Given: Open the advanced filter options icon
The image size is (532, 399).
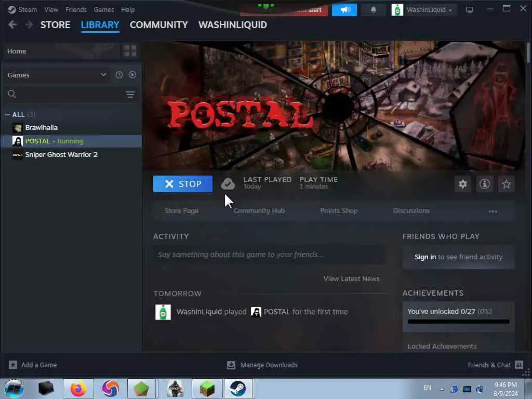Looking at the screenshot, I should pyautogui.click(x=130, y=95).
